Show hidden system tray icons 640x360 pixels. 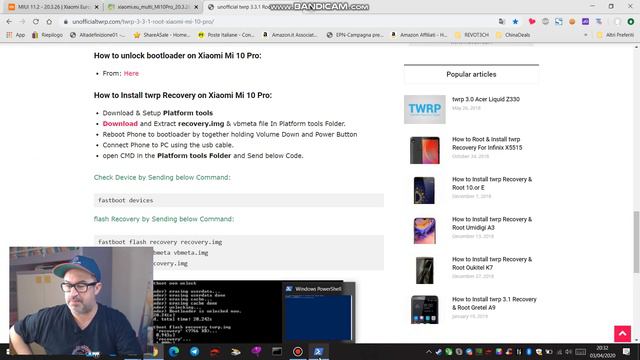[429, 351]
